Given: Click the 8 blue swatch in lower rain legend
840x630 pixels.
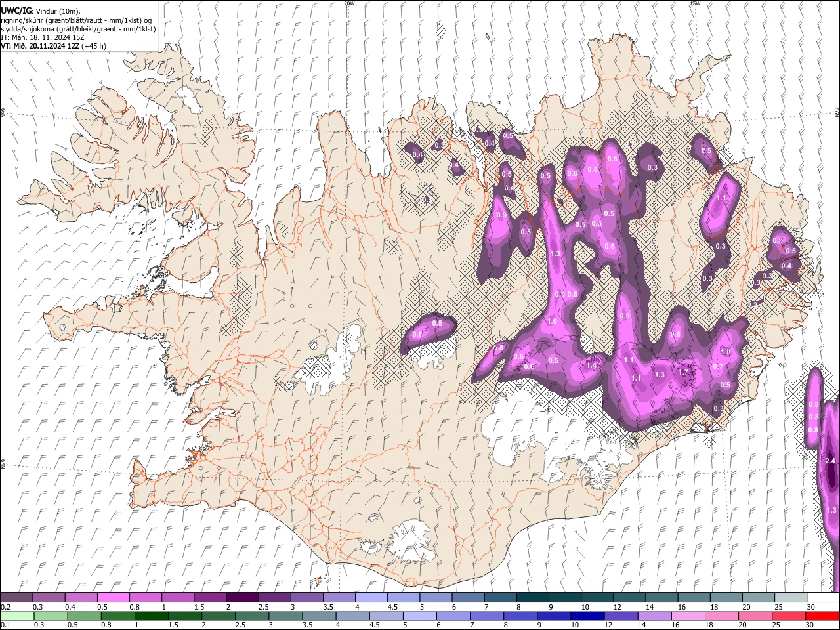Looking at the screenshot, I should tap(520, 616).
